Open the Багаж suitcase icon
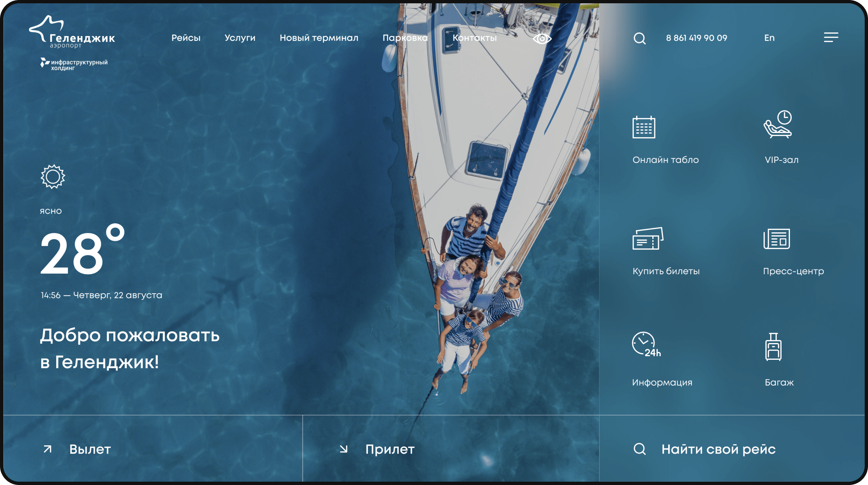Screen dimensions: 868x485 point(773,347)
